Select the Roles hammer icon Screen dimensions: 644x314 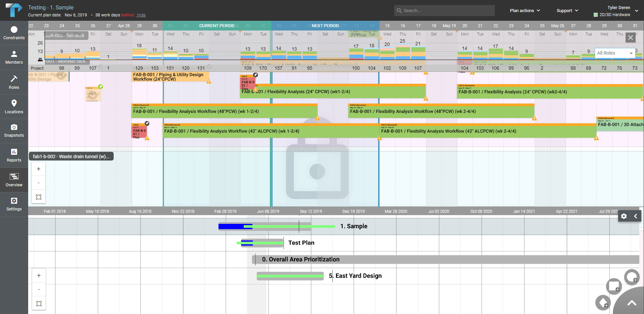pos(14,82)
